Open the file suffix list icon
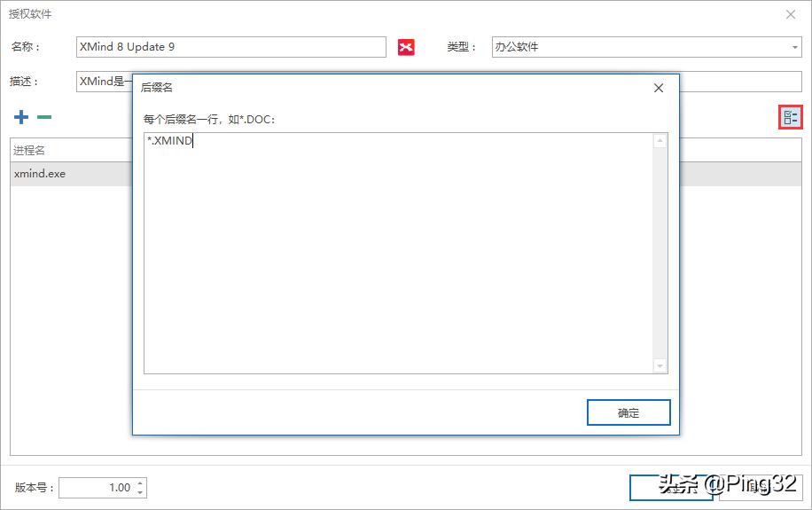Screen dimensions: 812x510 pyautogui.click(x=790, y=117)
